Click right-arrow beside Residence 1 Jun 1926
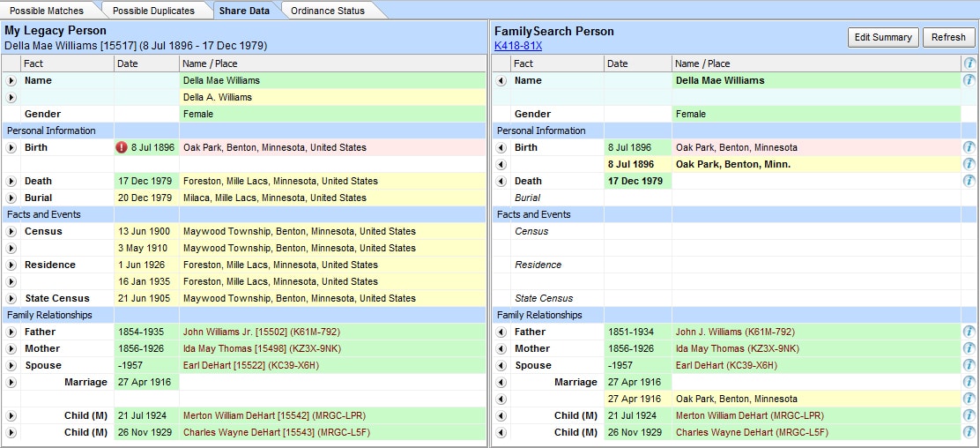 tap(11, 265)
